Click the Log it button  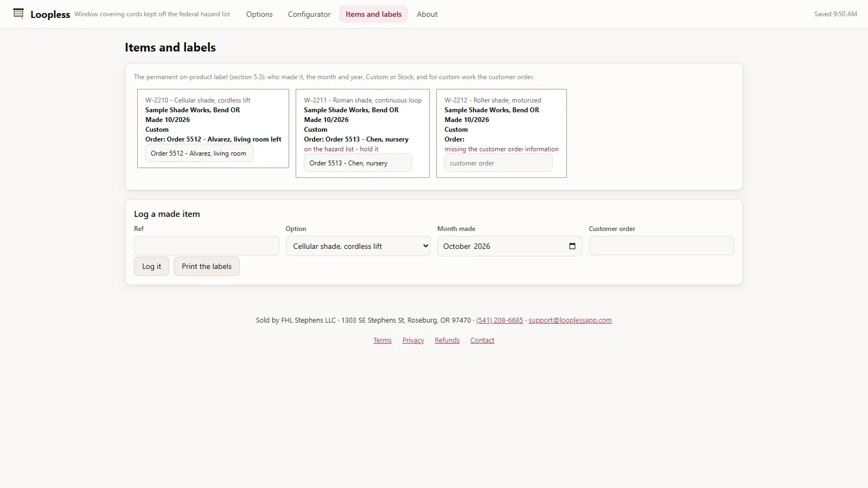[151, 266]
